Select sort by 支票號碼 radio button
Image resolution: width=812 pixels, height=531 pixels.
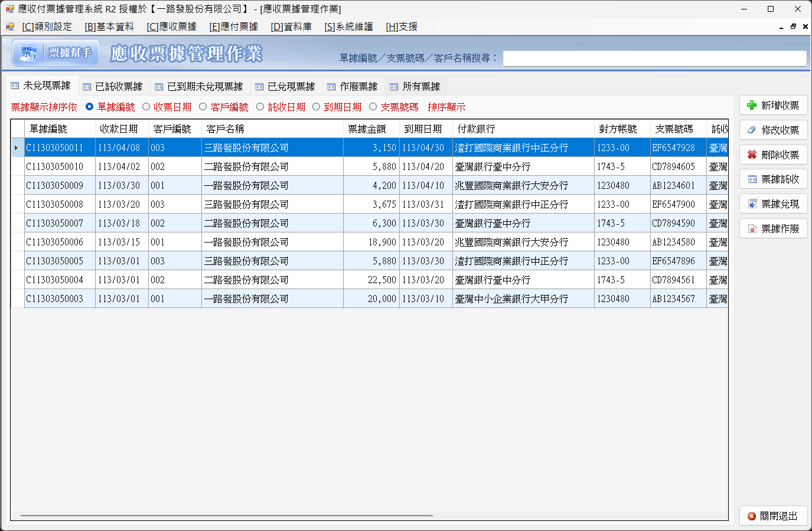click(373, 107)
